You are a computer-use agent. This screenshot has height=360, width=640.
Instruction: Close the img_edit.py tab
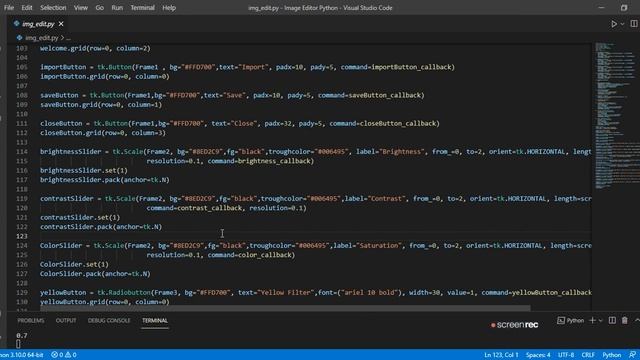61,24
